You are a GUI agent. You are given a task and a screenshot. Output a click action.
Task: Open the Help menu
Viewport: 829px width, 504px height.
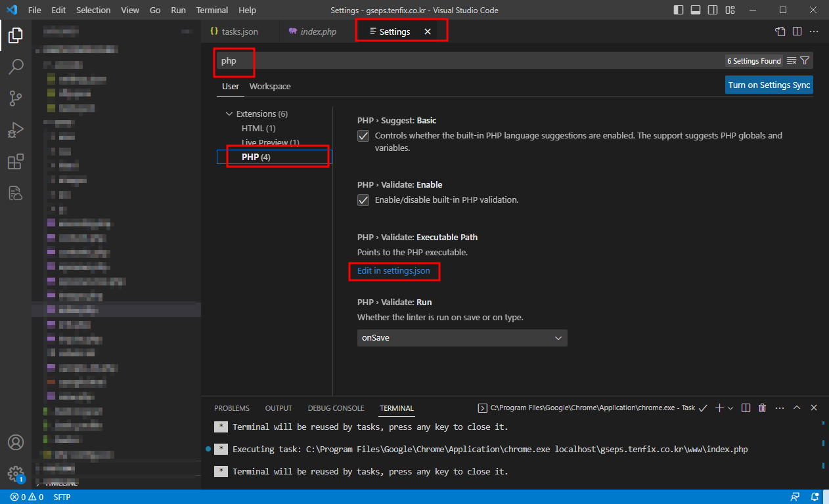248,10
